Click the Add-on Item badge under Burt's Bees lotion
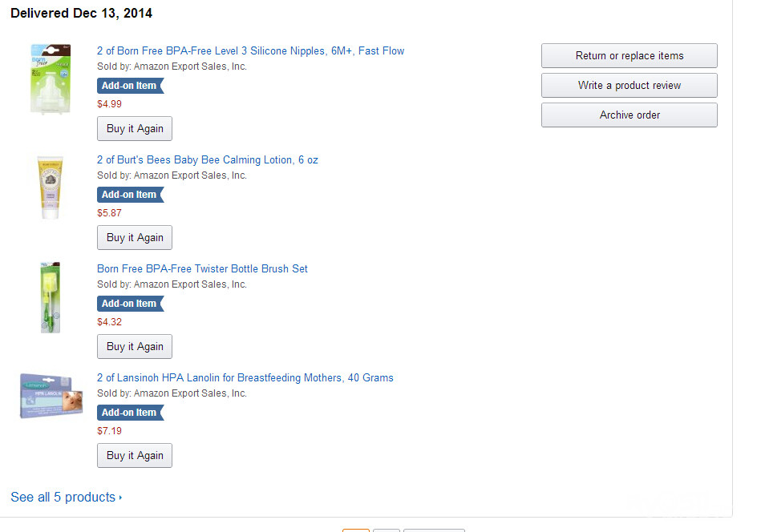This screenshot has width=757, height=532. pyautogui.click(x=131, y=195)
